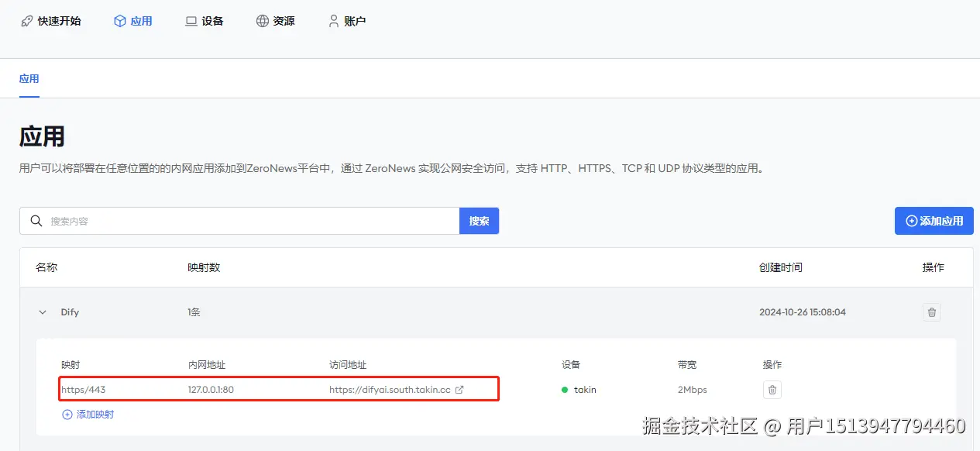Click the 创建时间 column header
This screenshot has height=451, width=980.
pos(781,267)
